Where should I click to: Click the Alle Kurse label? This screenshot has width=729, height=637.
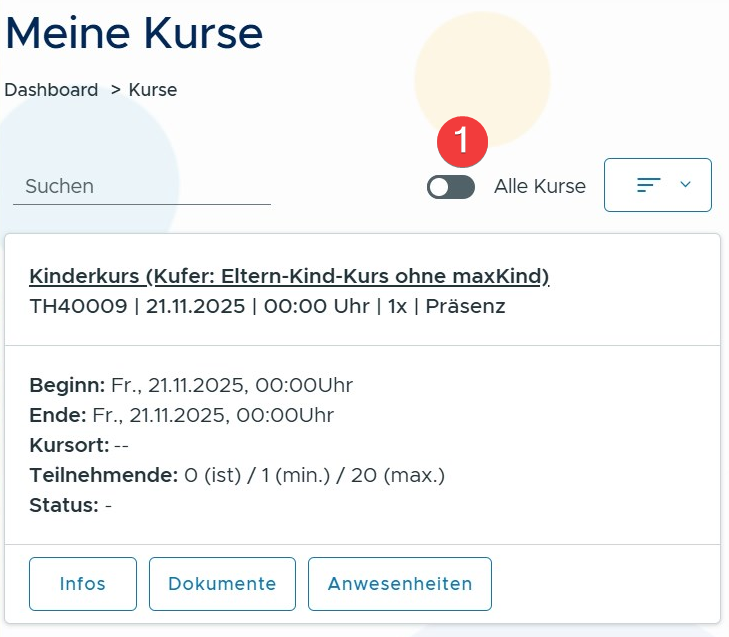[x=540, y=186]
